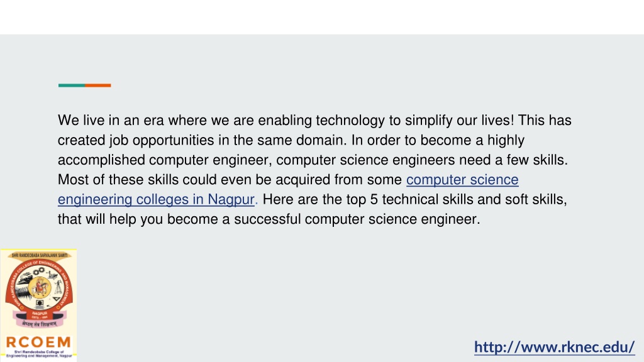Click the orange segment of accent line
The image size is (644, 362).
coord(98,85)
